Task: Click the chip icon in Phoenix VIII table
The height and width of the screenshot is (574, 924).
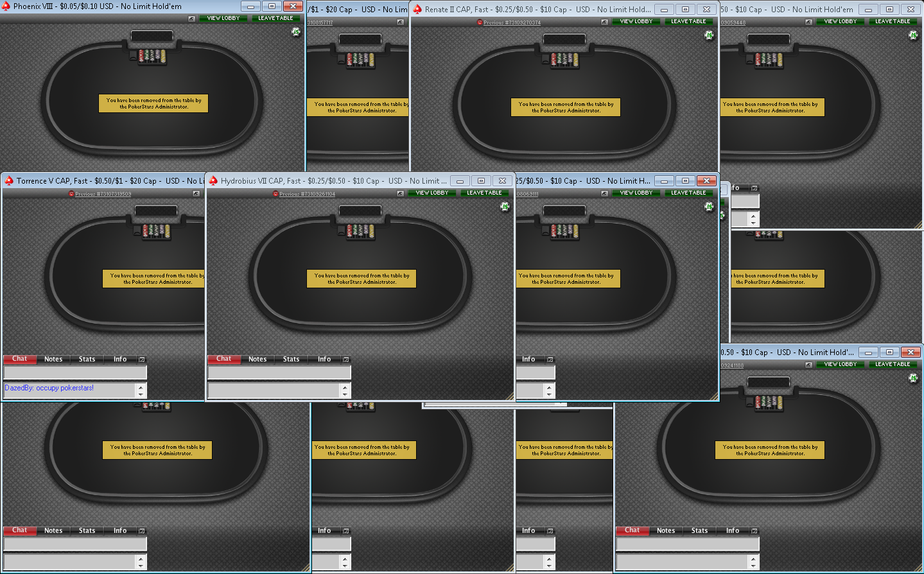Action: [x=296, y=31]
